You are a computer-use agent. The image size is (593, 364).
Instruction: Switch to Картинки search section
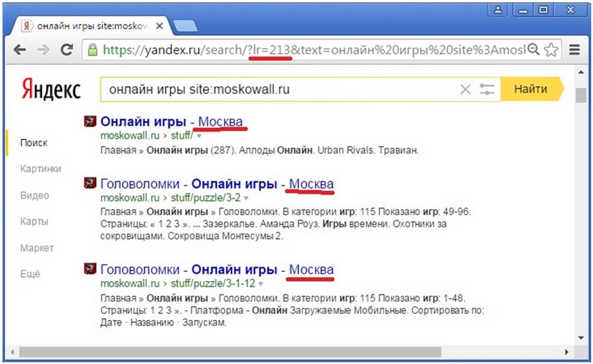click(x=40, y=169)
